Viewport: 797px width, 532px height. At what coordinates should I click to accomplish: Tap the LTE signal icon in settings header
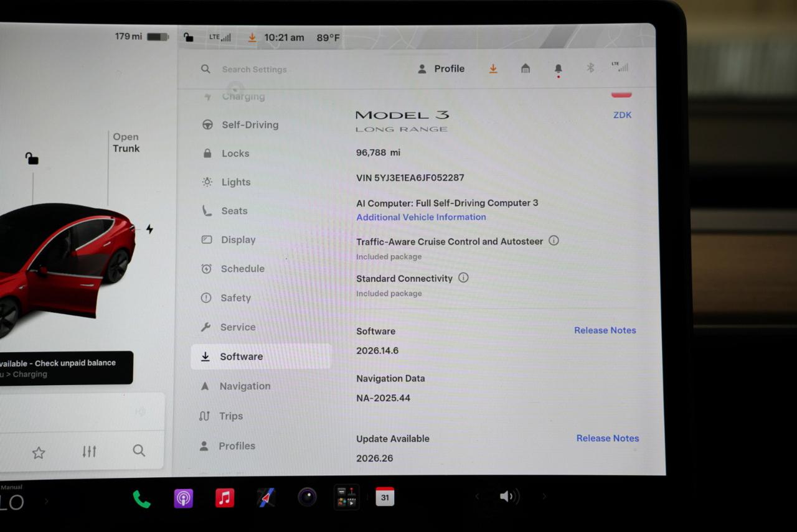pyautogui.click(x=620, y=67)
